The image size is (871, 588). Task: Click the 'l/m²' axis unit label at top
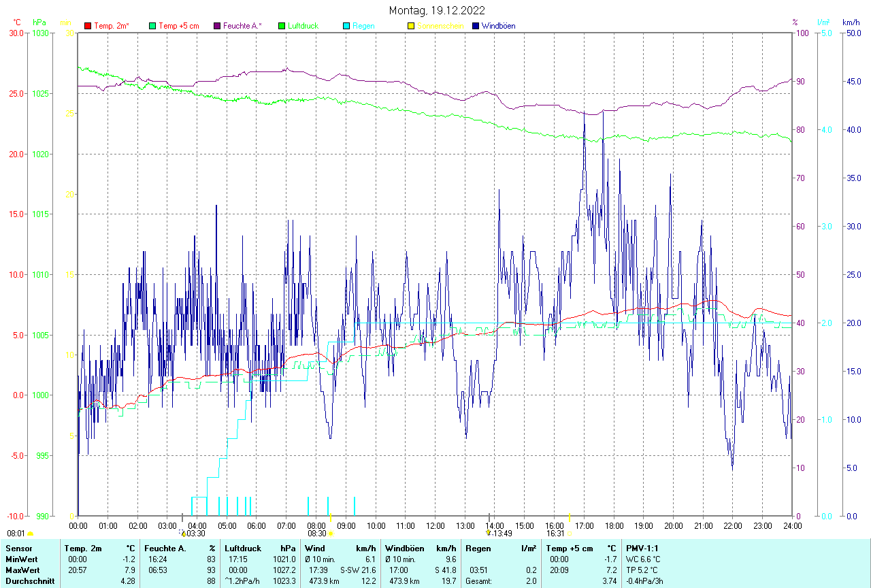click(823, 22)
